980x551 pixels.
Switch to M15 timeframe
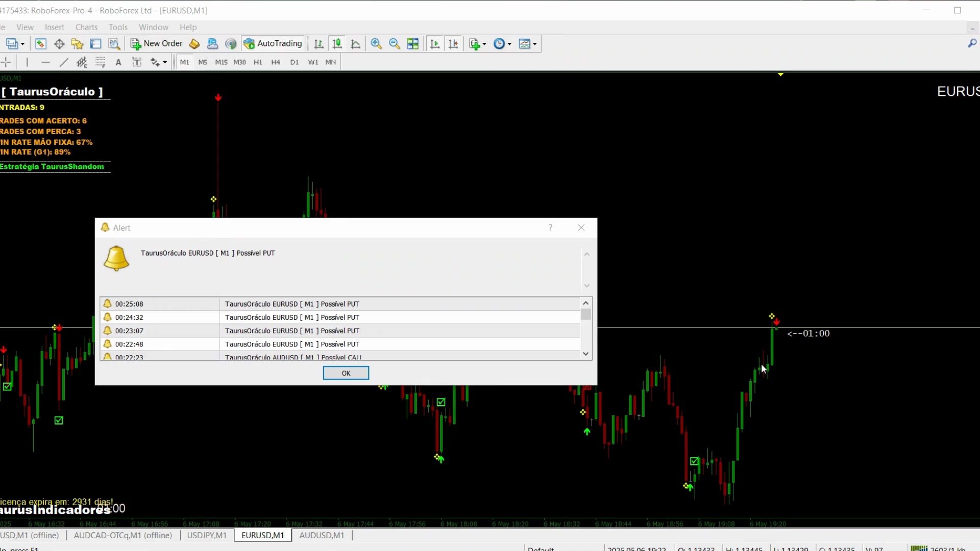click(x=221, y=62)
